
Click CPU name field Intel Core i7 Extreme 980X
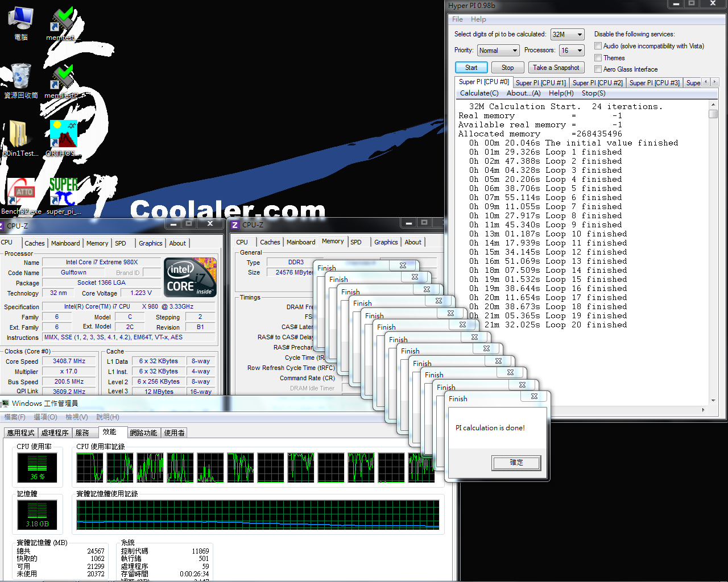102,263
